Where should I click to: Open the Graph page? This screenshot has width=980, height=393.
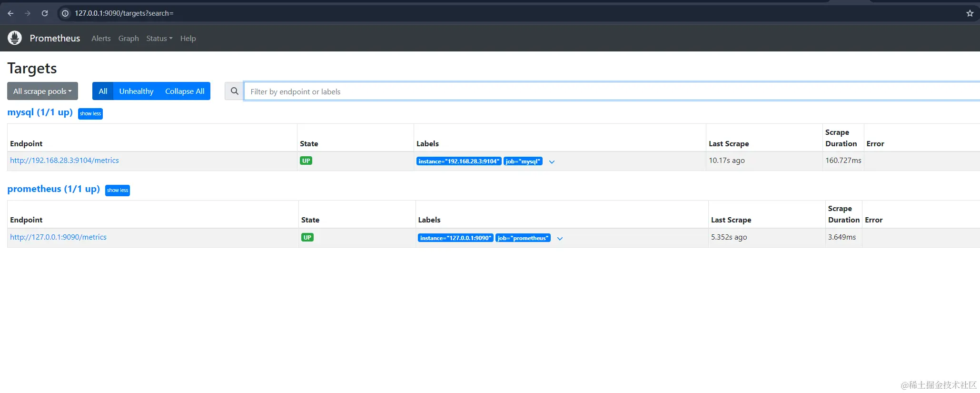(x=129, y=38)
